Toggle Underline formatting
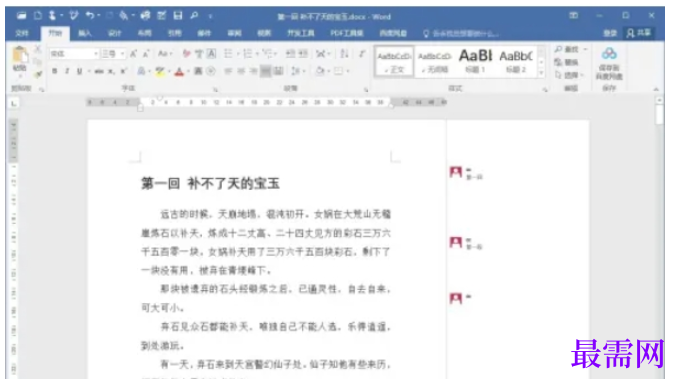The image size is (683, 385). pyautogui.click(x=79, y=71)
